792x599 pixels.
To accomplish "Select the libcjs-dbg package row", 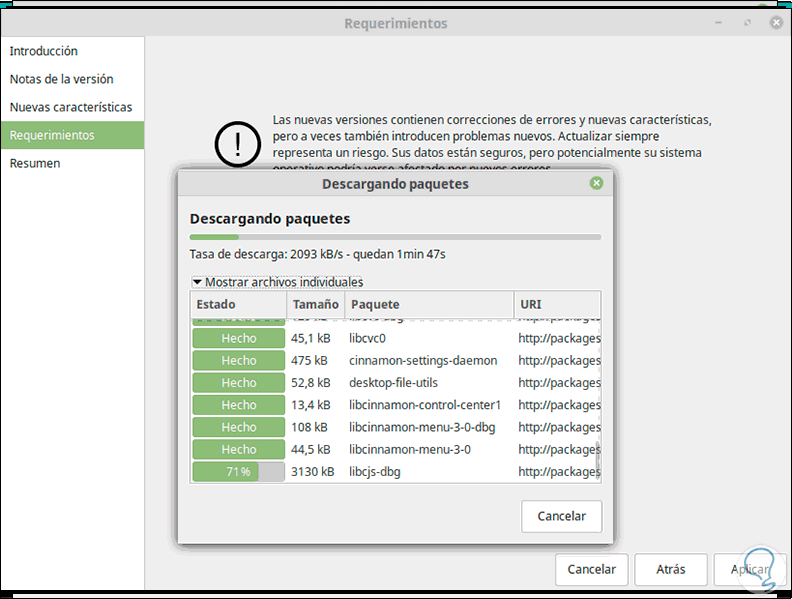I will pyautogui.click(x=395, y=472).
